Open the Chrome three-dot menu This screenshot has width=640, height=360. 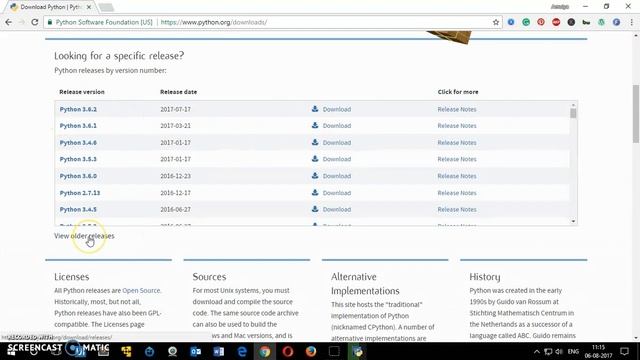coord(631,22)
